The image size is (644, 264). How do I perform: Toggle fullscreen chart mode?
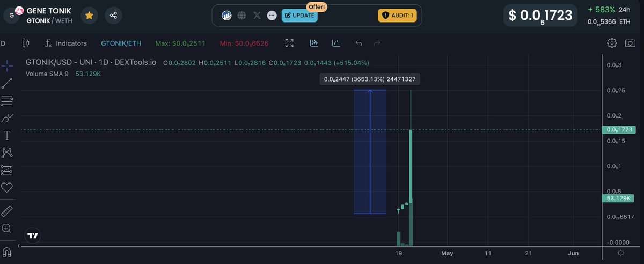click(289, 43)
